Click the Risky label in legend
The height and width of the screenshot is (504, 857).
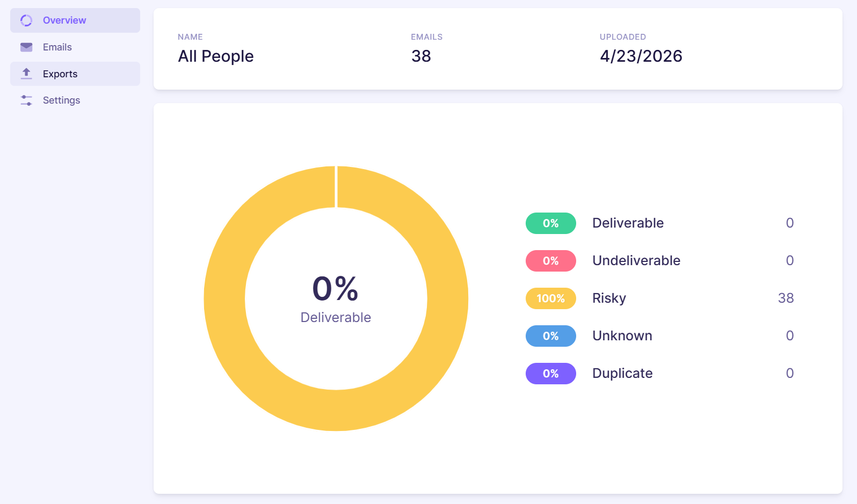(x=609, y=298)
